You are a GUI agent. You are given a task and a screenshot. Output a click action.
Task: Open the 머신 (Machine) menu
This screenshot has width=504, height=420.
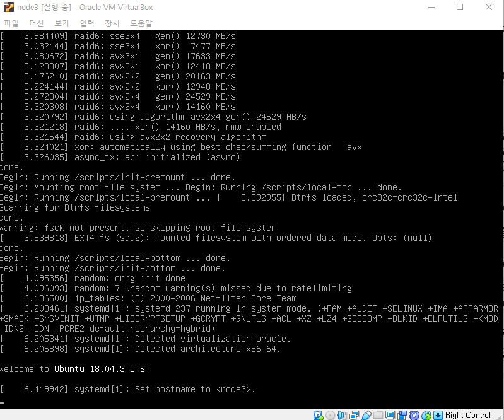pos(37,23)
